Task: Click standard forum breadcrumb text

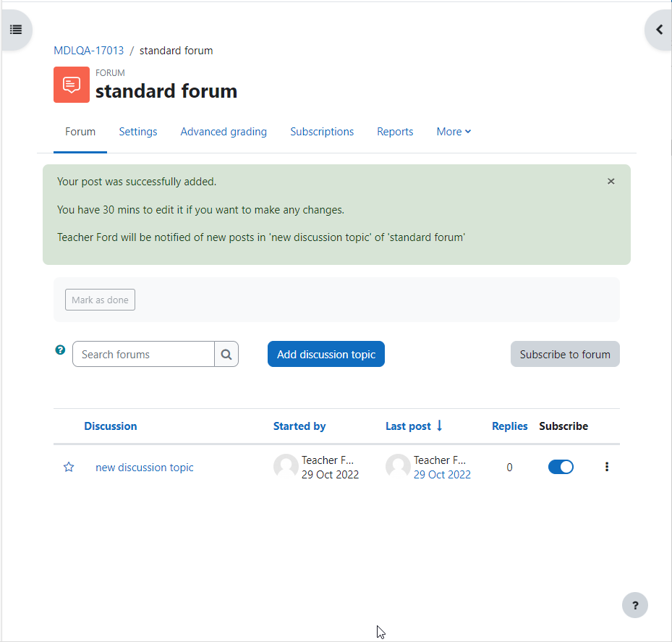Action: 176,51
